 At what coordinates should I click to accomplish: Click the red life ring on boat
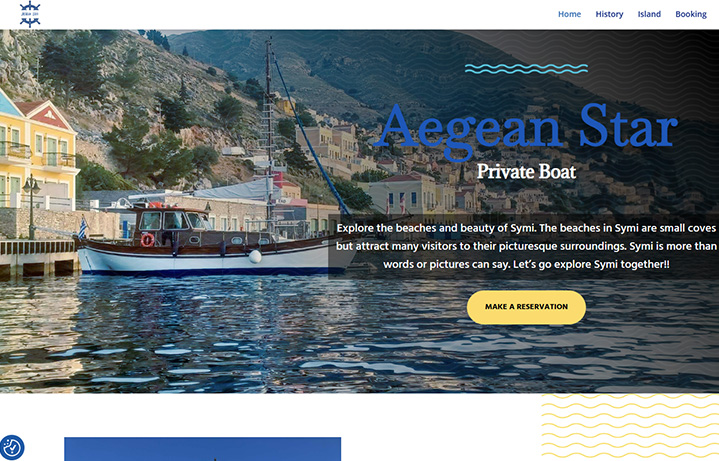tap(147, 240)
